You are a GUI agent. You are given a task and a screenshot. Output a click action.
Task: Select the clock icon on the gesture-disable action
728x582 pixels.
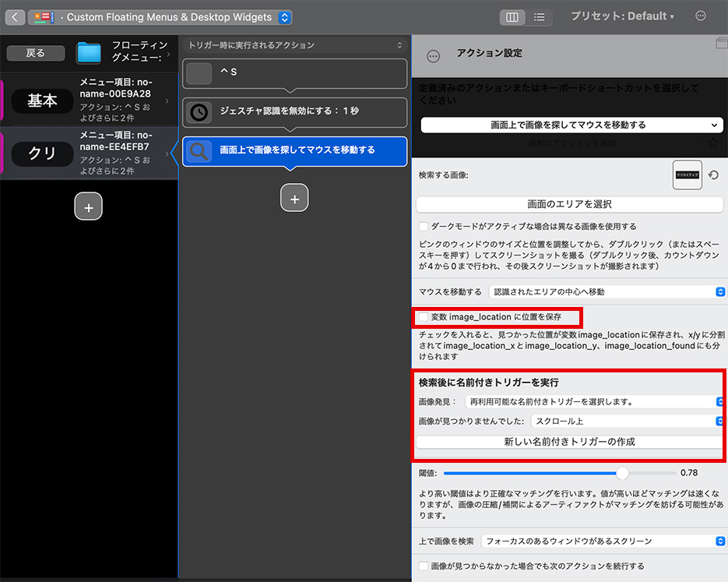coord(198,113)
